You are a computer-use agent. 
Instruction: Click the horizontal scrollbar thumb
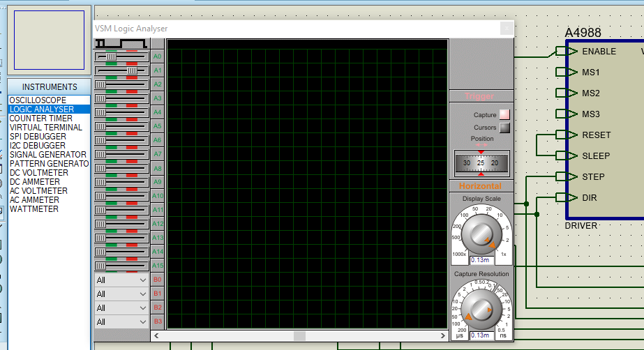click(x=299, y=335)
